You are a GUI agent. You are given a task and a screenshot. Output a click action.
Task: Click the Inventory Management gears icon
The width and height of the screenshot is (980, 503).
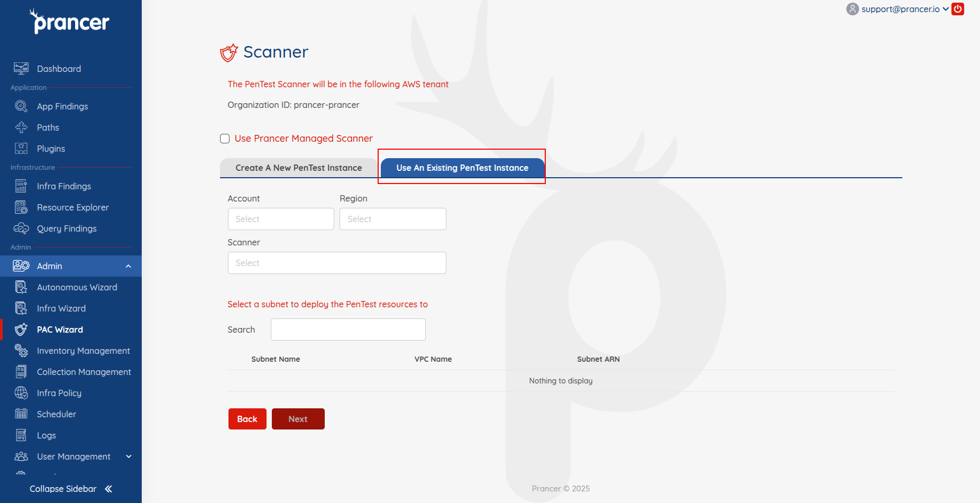[21, 351]
